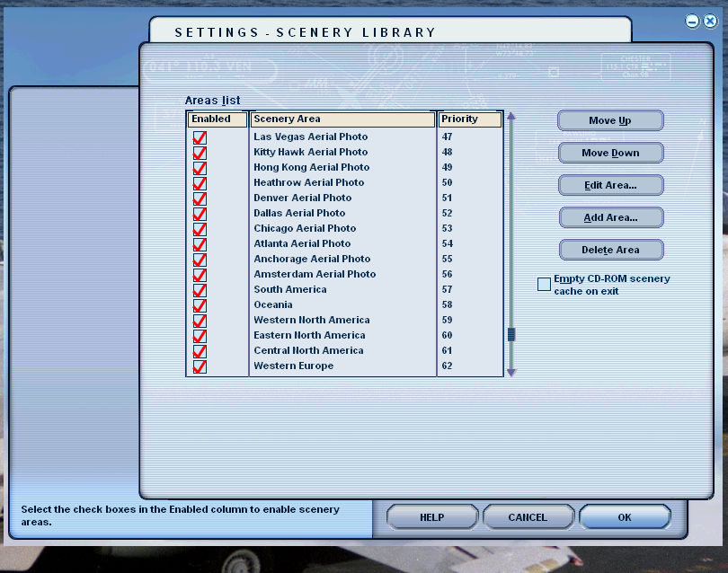Viewport: 728px width, 573px height.
Task: Confirm settings with OK button
Action: click(x=625, y=517)
